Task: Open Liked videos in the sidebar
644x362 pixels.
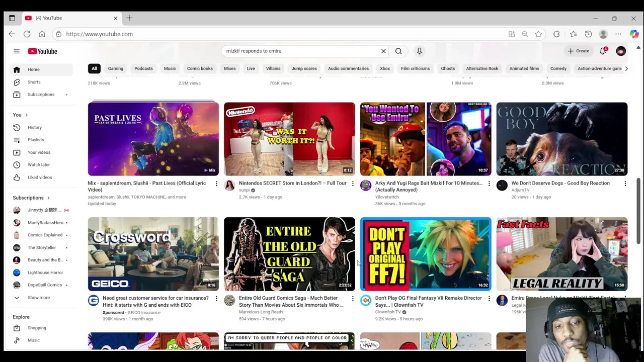Action: [x=40, y=177]
